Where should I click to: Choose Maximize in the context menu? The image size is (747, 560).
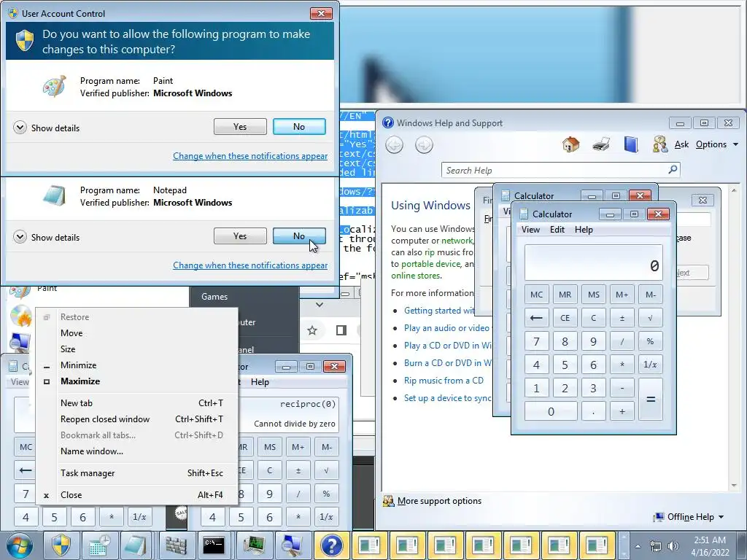(x=136, y=381)
